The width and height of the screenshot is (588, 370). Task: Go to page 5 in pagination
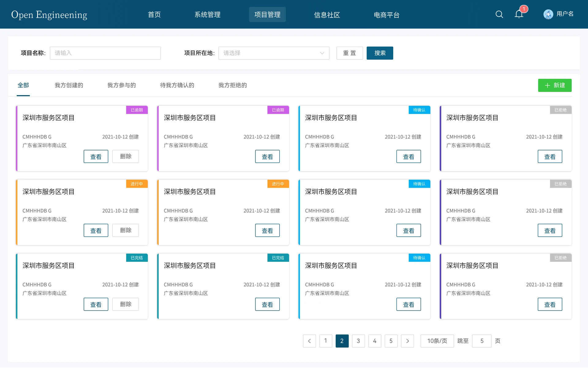tap(391, 341)
